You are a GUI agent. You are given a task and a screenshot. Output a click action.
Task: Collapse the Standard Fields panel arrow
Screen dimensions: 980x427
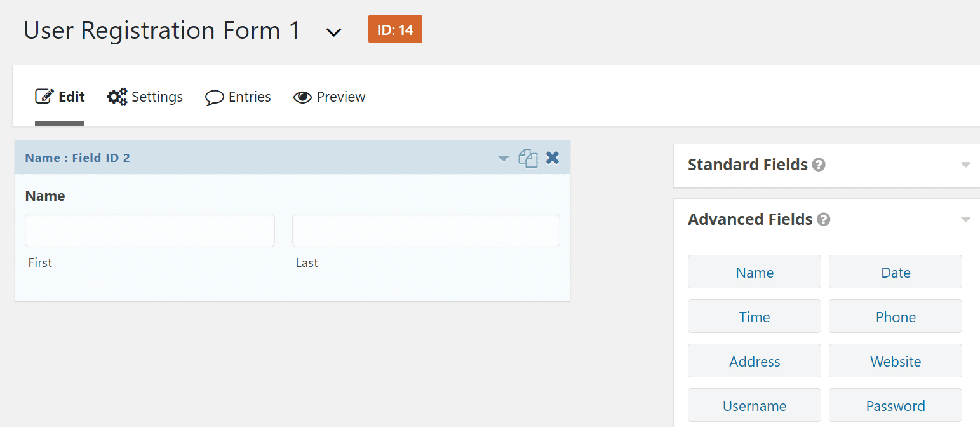pyautogui.click(x=965, y=165)
